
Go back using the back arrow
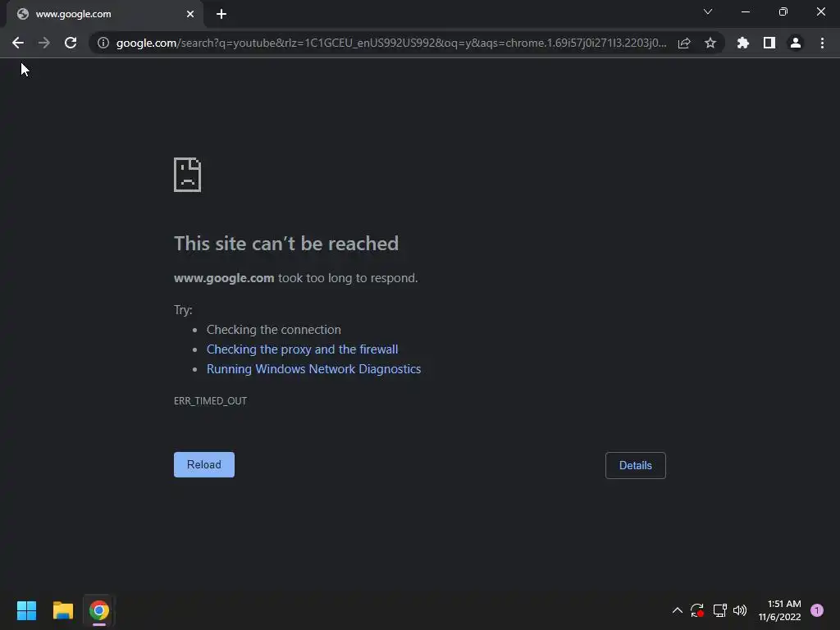(x=18, y=43)
